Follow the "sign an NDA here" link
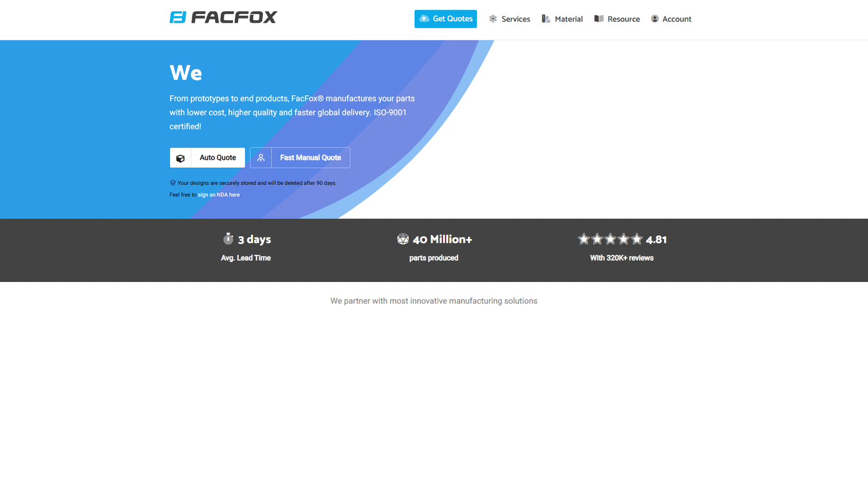The image size is (868, 488). (x=219, y=195)
